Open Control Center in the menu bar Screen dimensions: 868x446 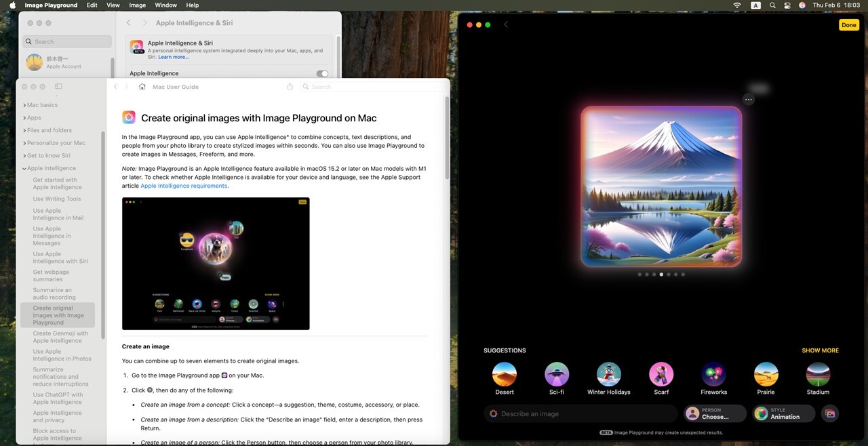point(787,5)
